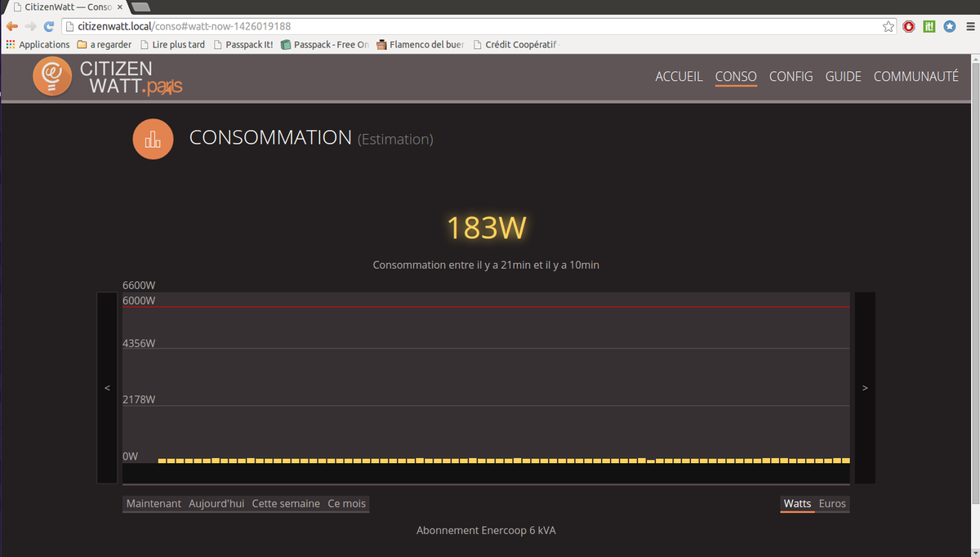Select the Maintenant time range
Image resolution: width=980 pixels, height=557 pixels.
154,504
